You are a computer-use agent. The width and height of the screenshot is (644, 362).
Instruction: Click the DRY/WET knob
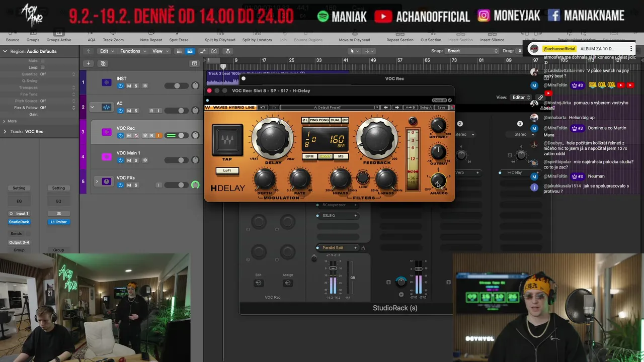coord(438,126)
